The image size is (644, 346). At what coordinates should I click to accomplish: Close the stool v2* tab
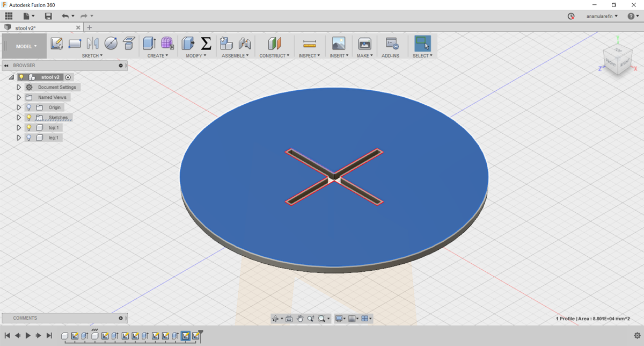pos(78,27)
